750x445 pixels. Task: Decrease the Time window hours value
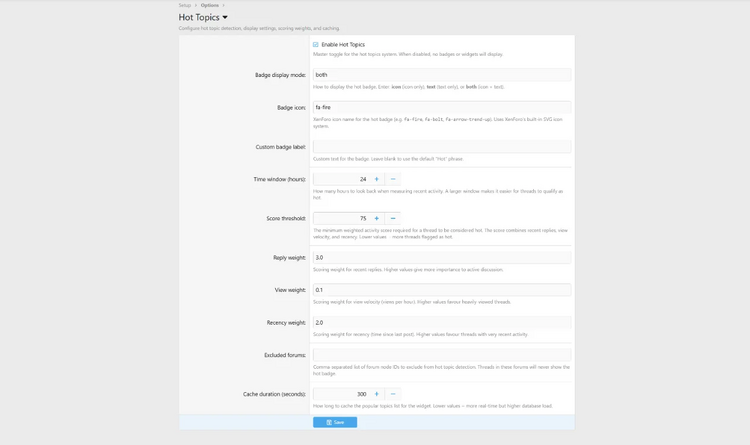point(393,179)
